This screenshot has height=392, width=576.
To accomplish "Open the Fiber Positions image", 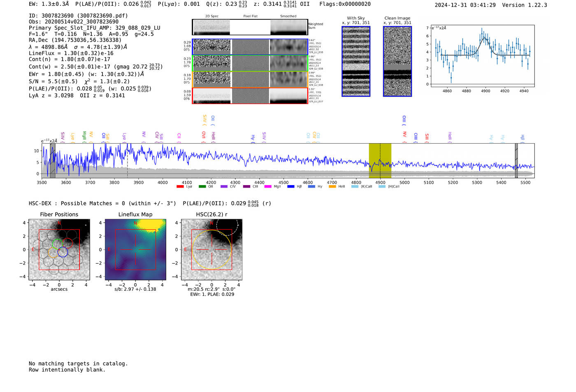I will [x=59, y=250].
